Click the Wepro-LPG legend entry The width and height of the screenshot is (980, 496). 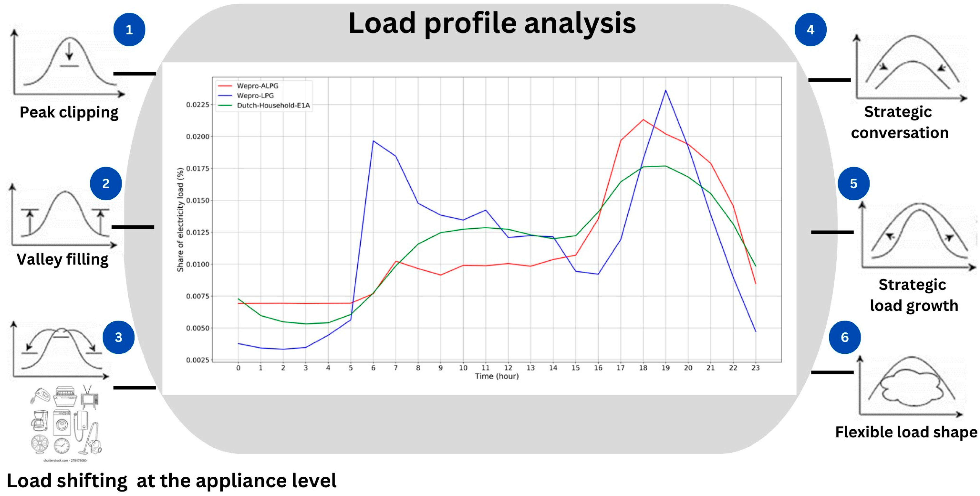tap(255, 96)
